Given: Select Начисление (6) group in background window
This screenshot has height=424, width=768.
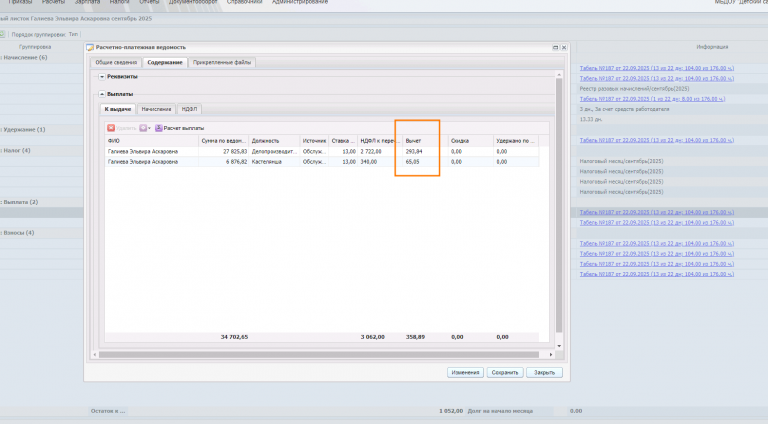Looking at the screenshot, I should [25, 57].
